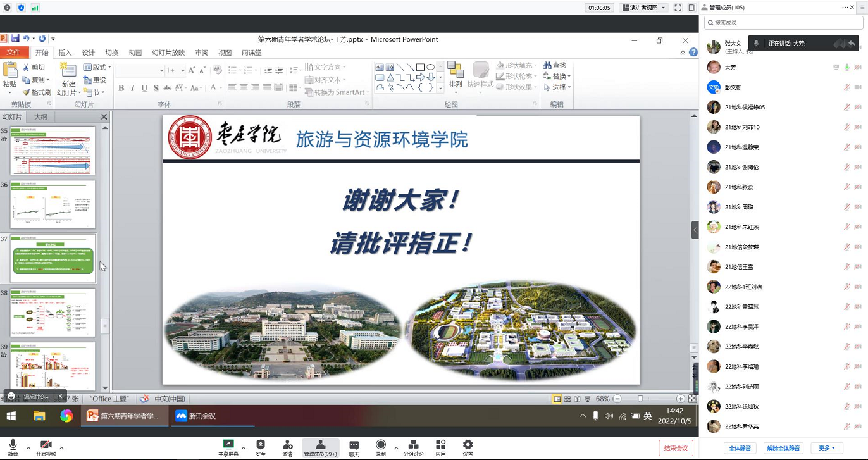The image size is (868, 460).
Task: Click the PowerPoint zoom slider
Action: point(640,399)
